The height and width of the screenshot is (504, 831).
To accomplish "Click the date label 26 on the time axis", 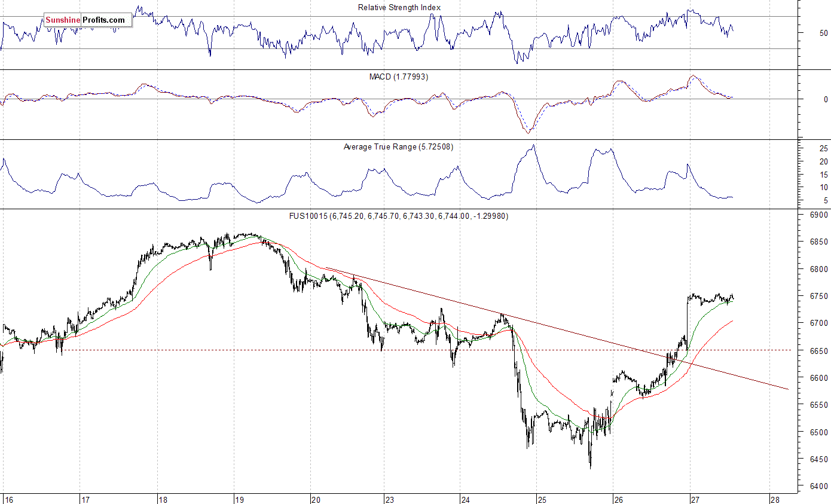I will [618, 499].
